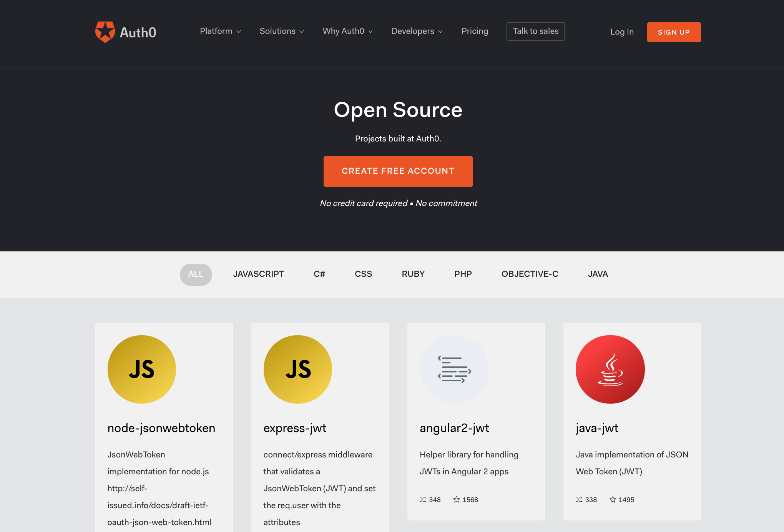This screenshot has width=784, height=532.
Task: Filter projects by CSS
Action: 363,274
